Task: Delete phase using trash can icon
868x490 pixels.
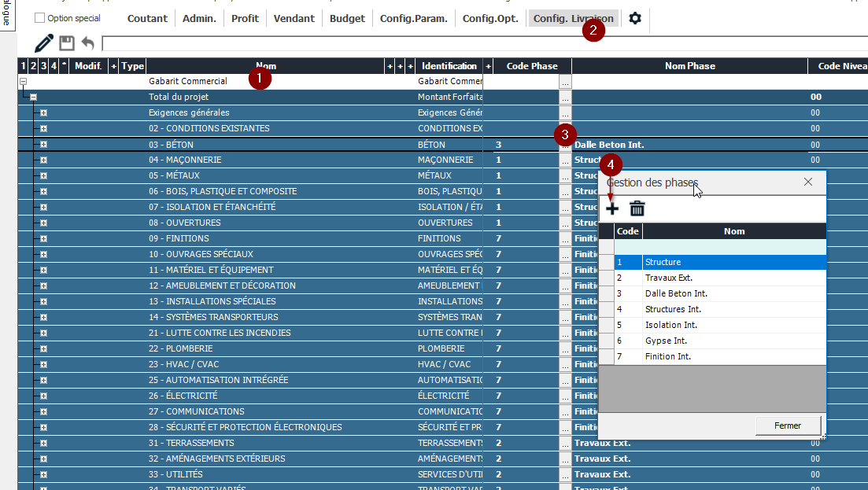Action: pos(637,208)
